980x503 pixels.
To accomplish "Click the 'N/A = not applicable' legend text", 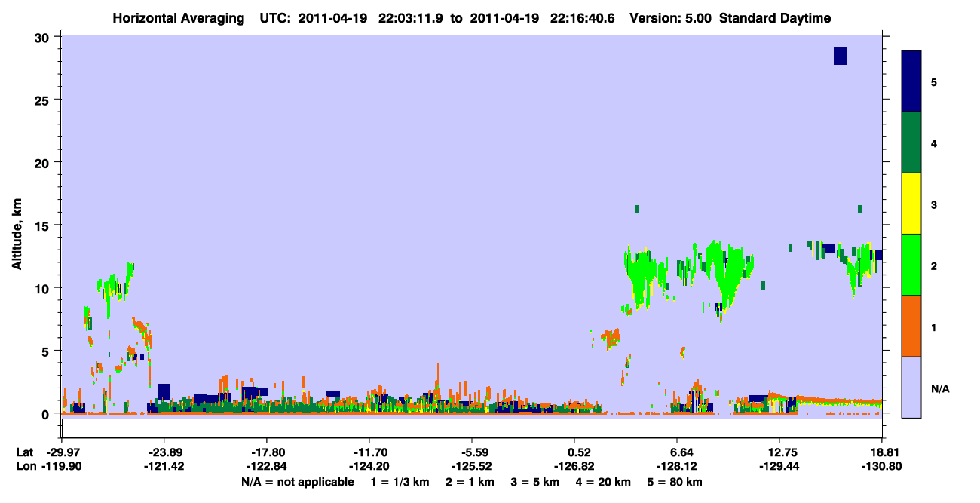I will (x=297, y=482).
